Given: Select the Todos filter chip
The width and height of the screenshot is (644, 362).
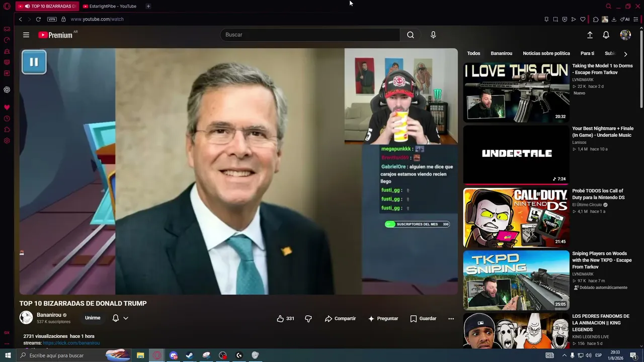Looking at the screenshot, I should (x=473, y=53).
